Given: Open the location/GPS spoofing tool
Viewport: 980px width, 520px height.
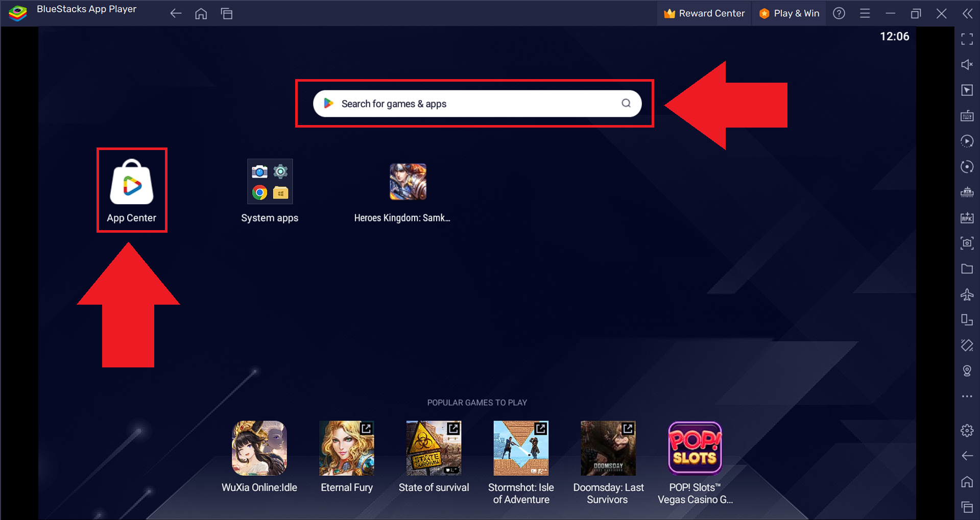Looking at the screenshot, I should click(x=967, y=371).
